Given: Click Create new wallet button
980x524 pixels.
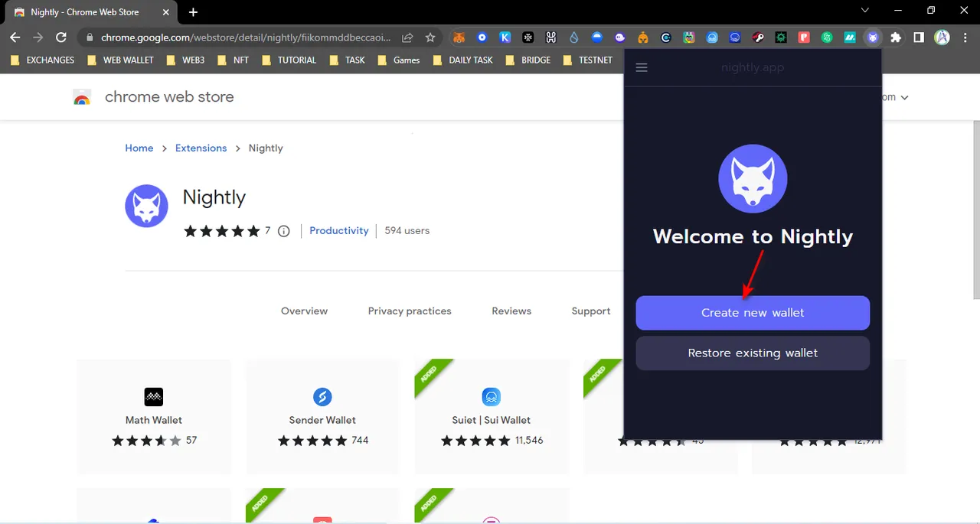Looking at the screenshot, I should [x=753, y=313].
